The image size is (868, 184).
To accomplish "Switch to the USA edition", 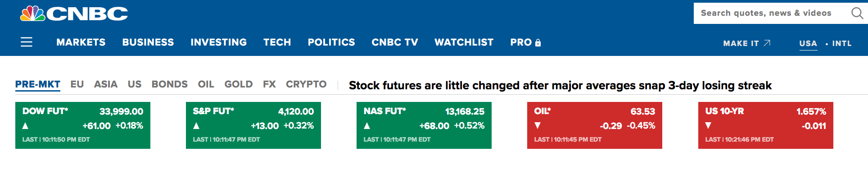I will tap(808, 43).
